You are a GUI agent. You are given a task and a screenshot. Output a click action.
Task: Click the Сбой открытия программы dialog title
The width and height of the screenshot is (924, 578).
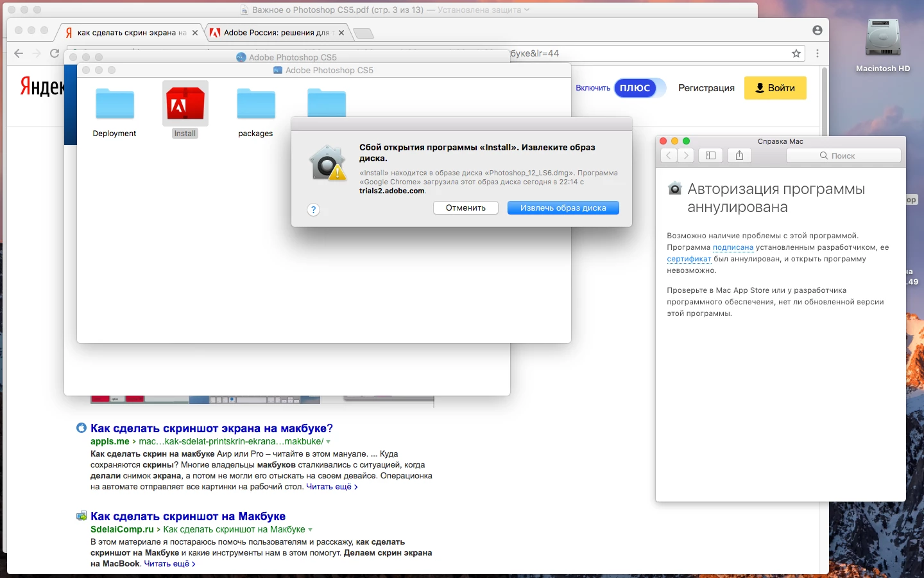[x=477, y=153]
